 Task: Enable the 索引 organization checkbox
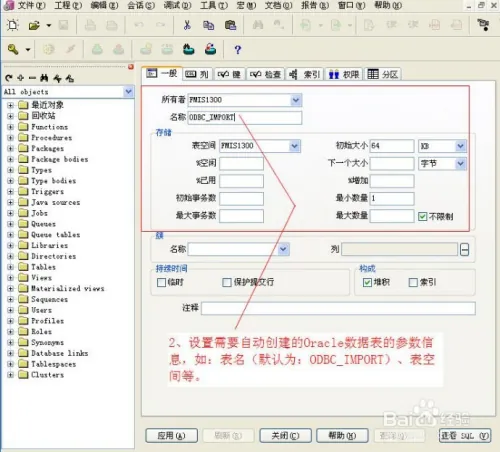[x=413, y=283]
